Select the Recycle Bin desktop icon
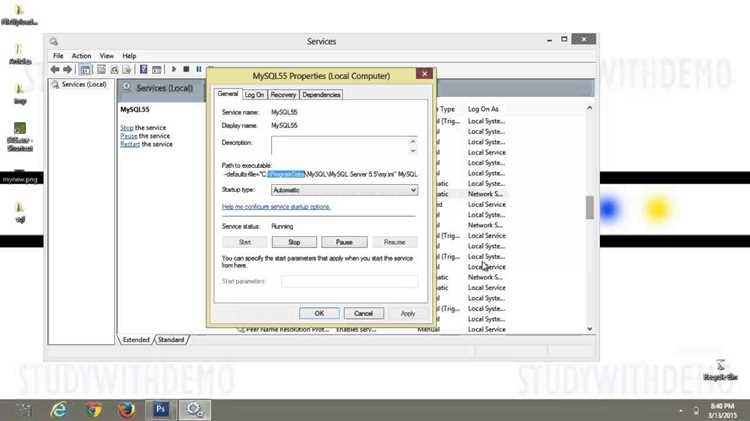This screenshot has height=421, width=750. click(x=720, y=370)
